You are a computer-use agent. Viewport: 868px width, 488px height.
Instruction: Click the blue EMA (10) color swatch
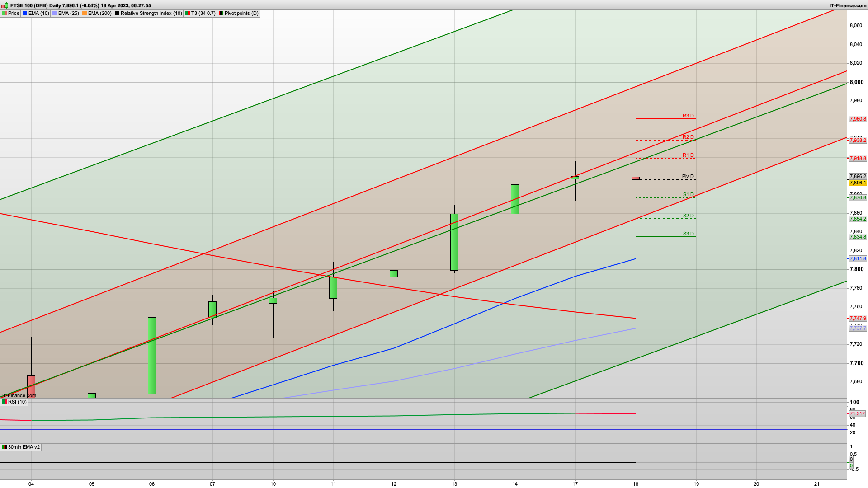[25, 13]
